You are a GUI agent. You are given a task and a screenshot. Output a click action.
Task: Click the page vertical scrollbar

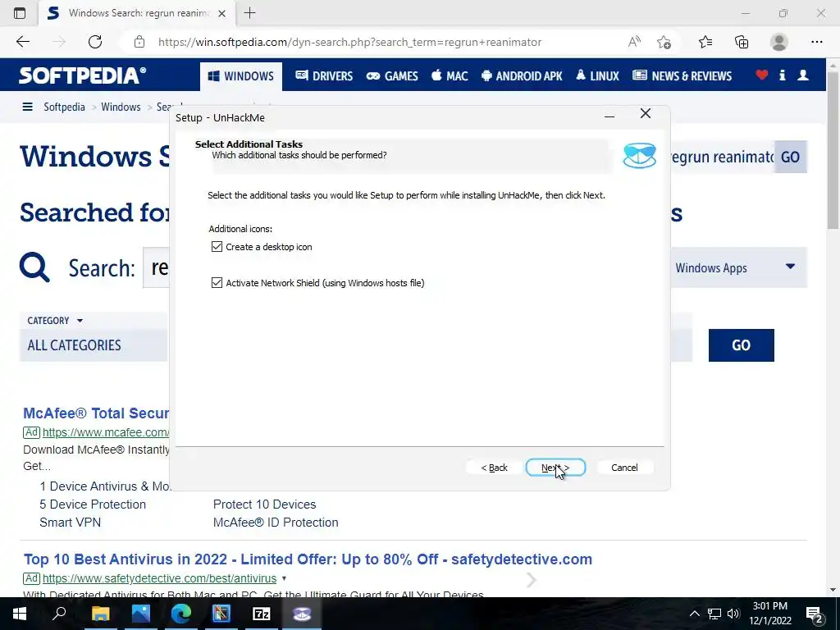833,151
